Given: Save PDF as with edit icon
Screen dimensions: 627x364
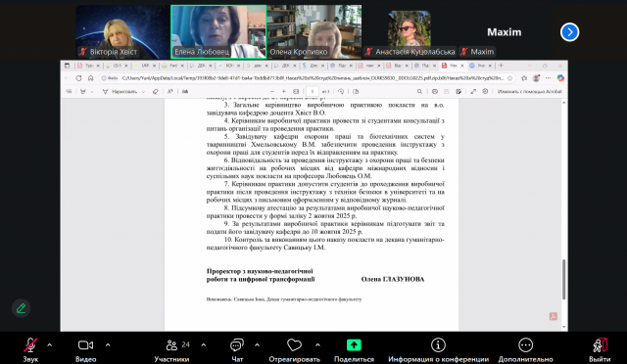Looking at the screenshot, I should point(458,92).
